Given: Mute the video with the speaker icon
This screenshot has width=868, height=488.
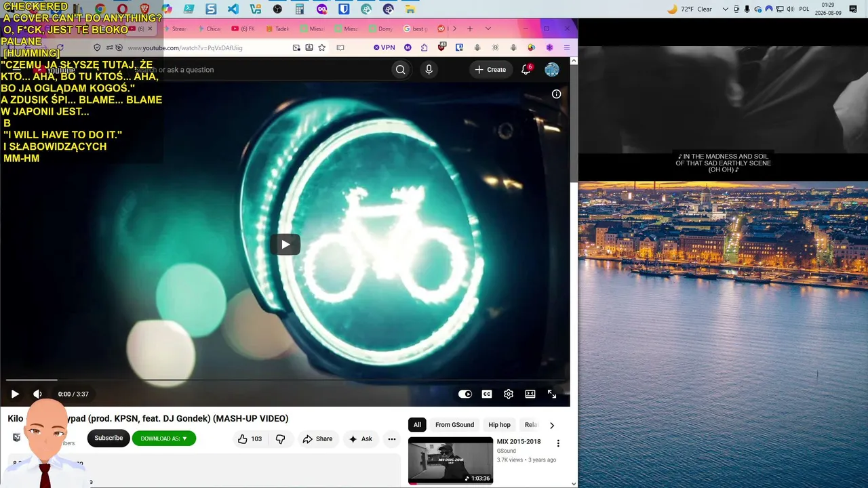Looking at the screenshot, I should click(x=37, y=394).
